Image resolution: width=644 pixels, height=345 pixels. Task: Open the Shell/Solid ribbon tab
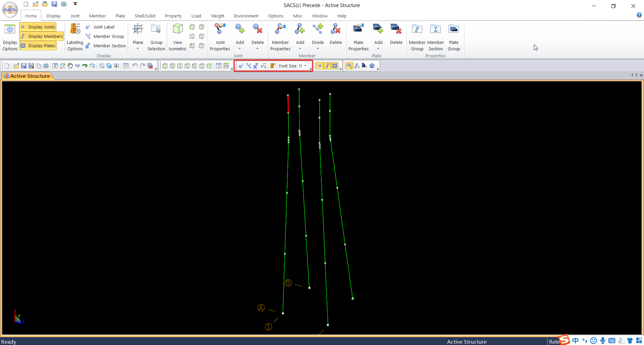(145, 16)
